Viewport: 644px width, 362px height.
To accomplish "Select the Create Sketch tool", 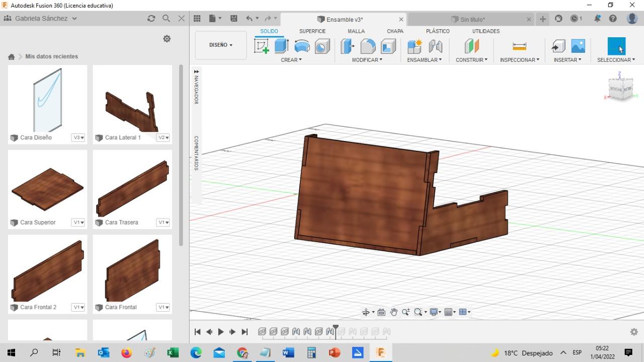I will (x=262, y=46).
